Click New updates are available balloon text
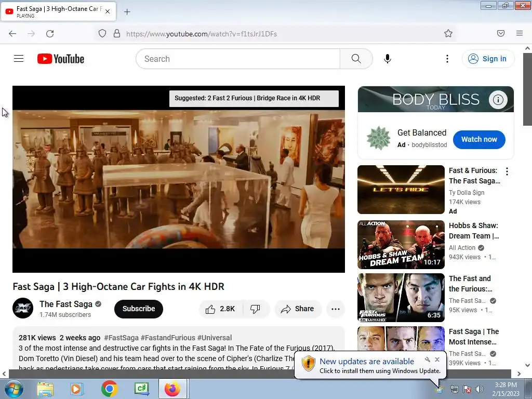This screenshot has height=399, width=532. (367, 362)
